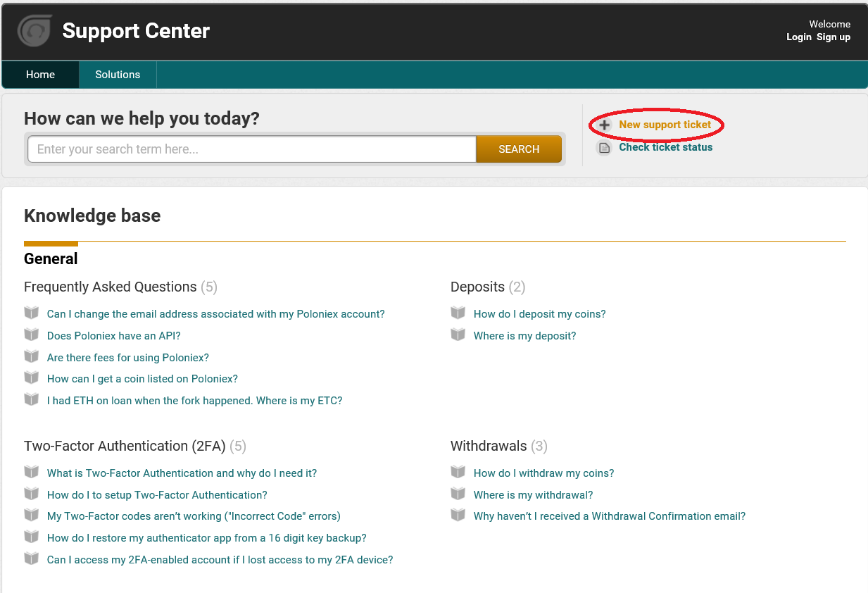Image resolution: width=868 pixels, height=593 pixels.
Task: Click Check ticket status link
Action: click(666, 147)
